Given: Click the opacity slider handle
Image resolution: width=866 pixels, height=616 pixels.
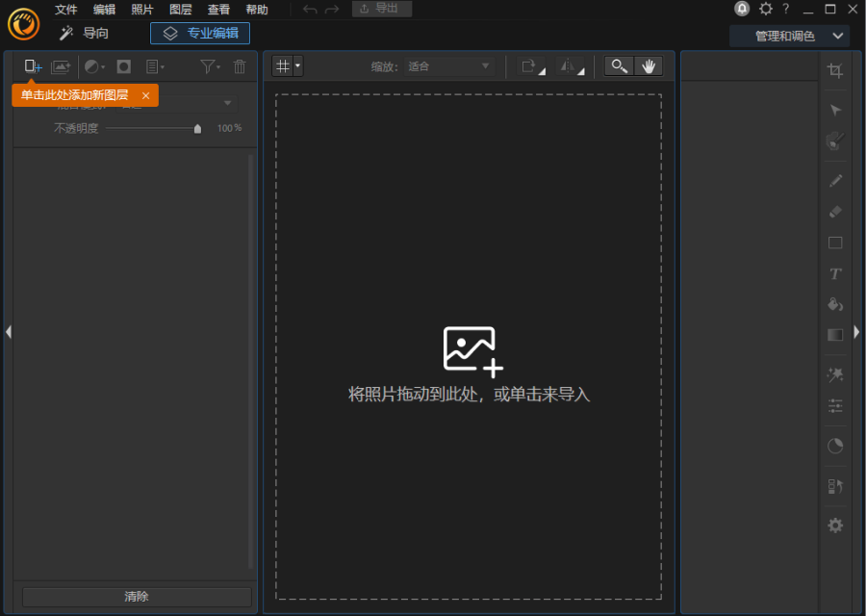Looking at the screenshot, I should (197, 129).
